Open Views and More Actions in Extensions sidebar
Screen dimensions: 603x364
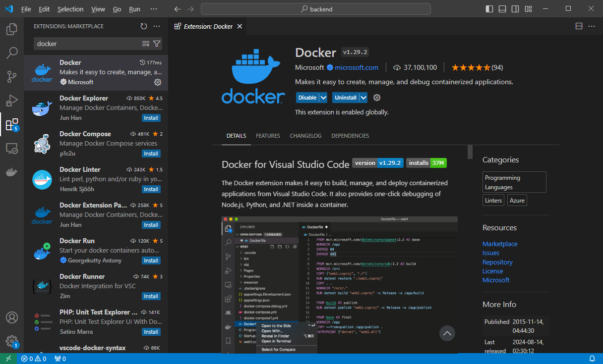[x=157, y=26]
